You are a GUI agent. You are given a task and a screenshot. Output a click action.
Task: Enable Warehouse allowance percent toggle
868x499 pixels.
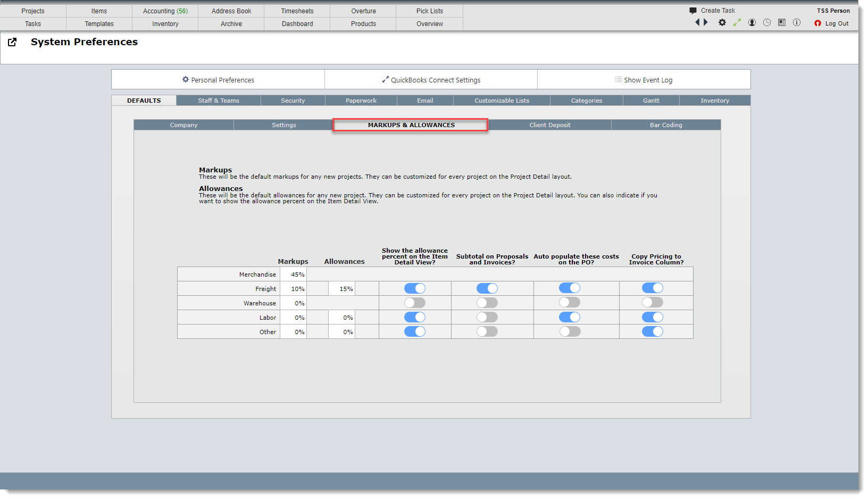(415, 303)
